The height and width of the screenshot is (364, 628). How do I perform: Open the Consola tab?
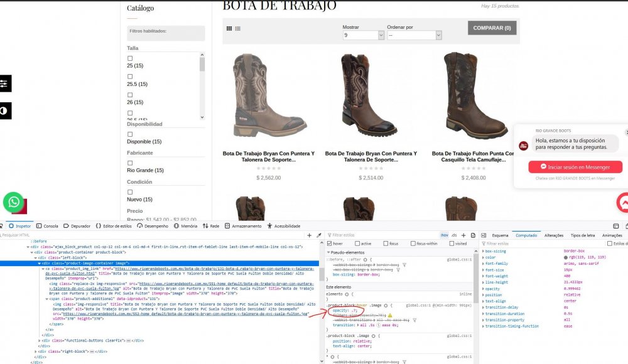(x=47, y=226)
